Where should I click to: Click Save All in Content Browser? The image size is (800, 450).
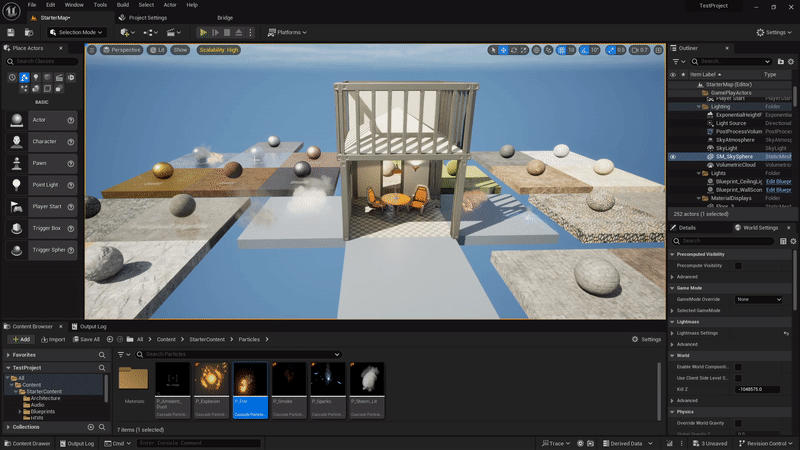(x=86, y=339)
